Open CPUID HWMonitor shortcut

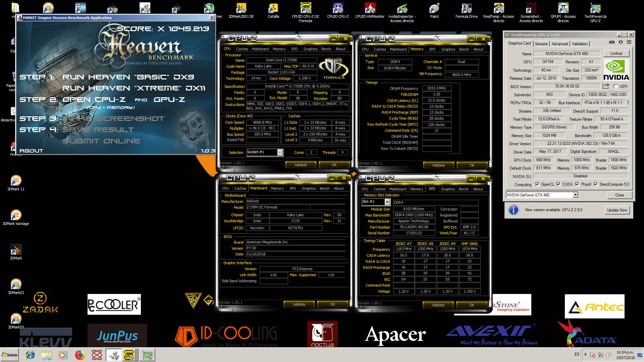click(370, 11)
